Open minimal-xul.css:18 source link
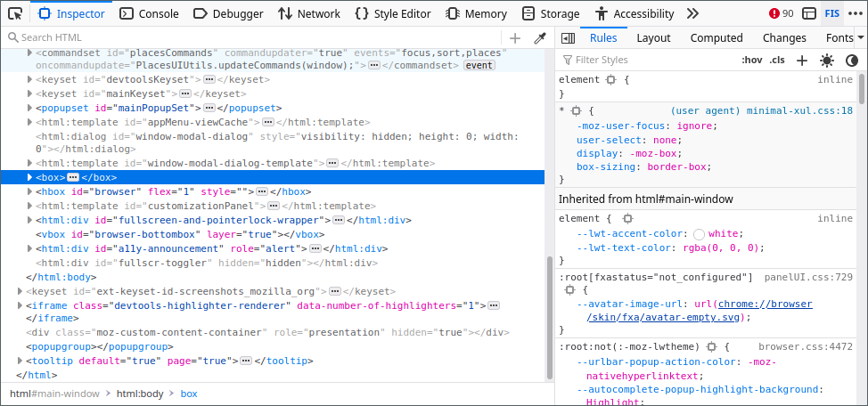Viewport: 868px width, 406px height. point(799,110)
